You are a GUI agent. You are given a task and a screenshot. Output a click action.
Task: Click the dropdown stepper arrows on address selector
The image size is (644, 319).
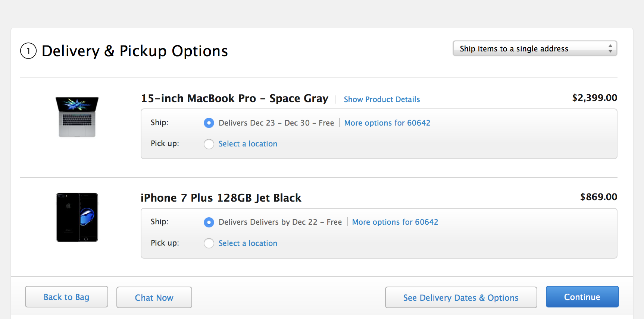[x=610, y=48]
